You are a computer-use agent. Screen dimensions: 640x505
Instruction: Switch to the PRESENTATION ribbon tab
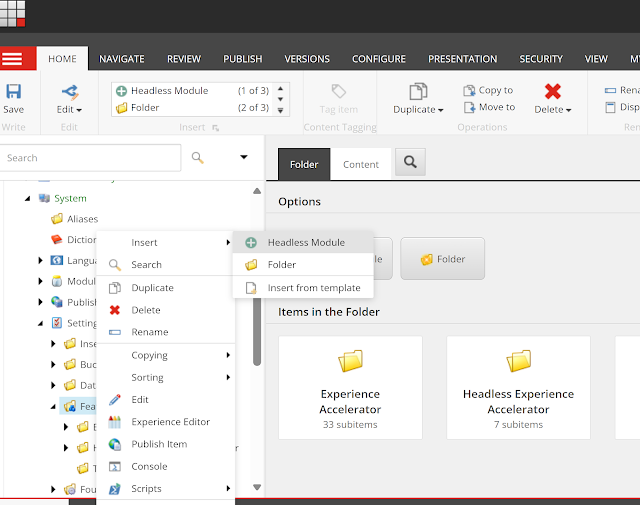click(462, 59)
